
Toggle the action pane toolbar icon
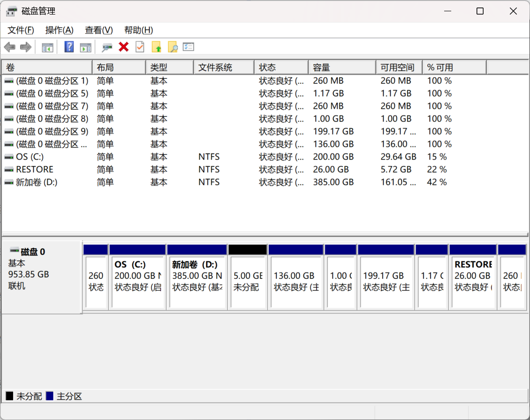point(85,47)
